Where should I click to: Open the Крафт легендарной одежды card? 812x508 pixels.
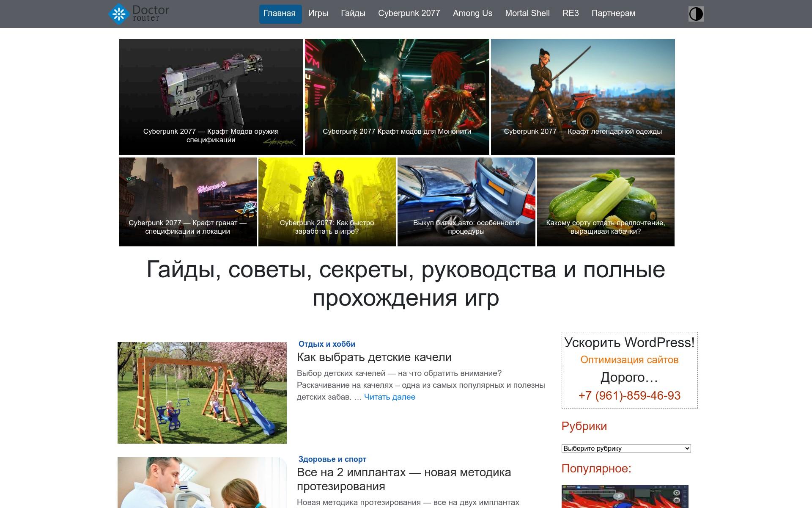coord(583,97)
